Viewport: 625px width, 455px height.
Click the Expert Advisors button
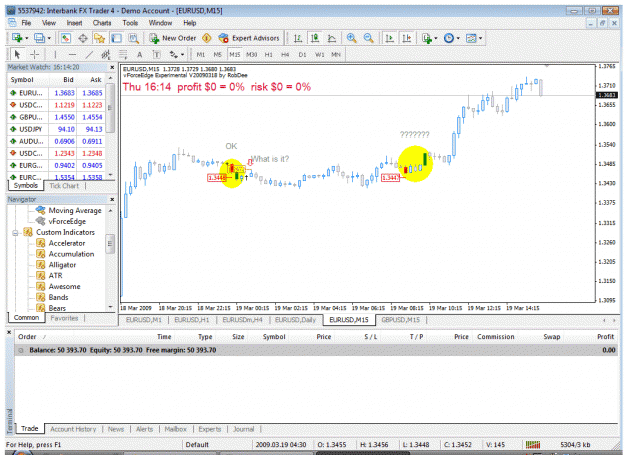pos(249,38)
